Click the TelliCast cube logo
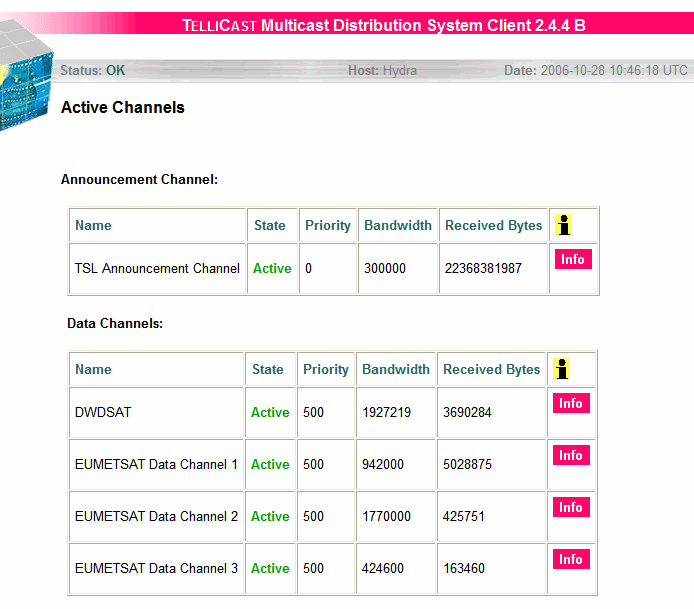The width and height of the screenshot is (694, 609). 26,75
